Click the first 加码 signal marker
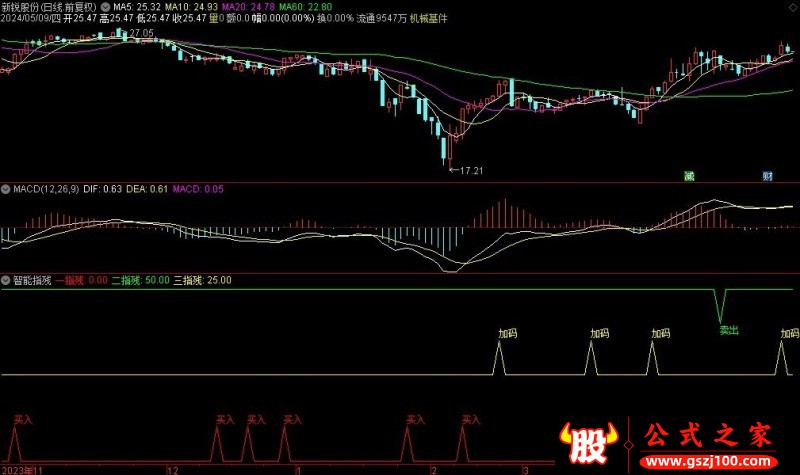 509,333
